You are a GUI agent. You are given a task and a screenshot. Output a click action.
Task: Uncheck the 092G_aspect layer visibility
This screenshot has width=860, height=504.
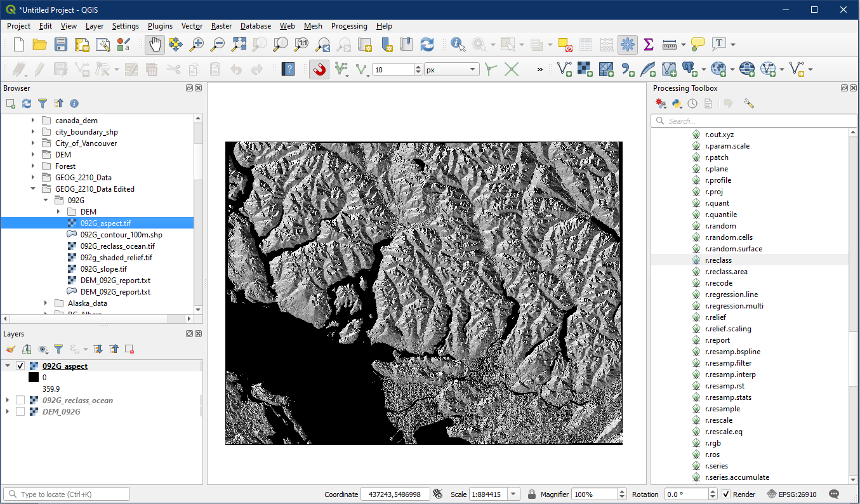[x=20, y=366]
